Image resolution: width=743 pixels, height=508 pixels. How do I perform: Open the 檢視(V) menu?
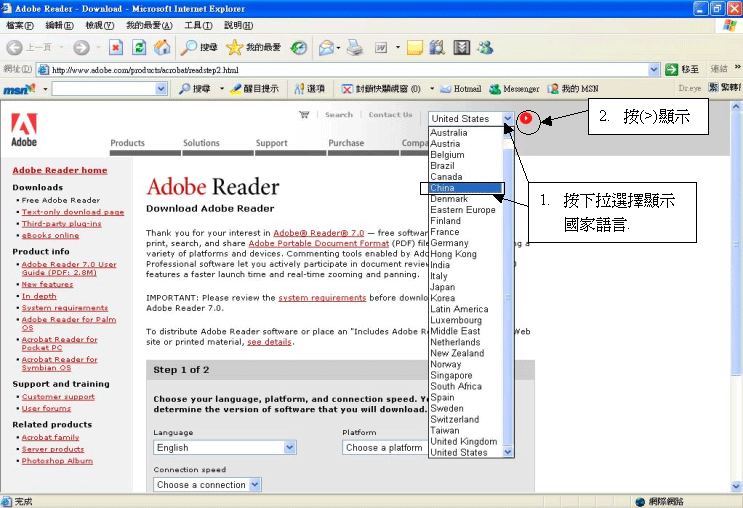[x=100, y=26]
